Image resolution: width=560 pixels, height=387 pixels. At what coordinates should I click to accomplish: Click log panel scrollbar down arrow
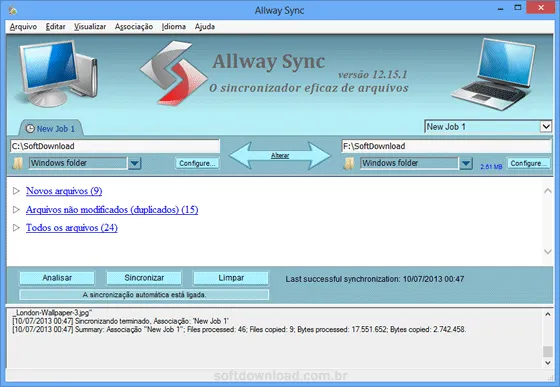(x=548, y=363)
